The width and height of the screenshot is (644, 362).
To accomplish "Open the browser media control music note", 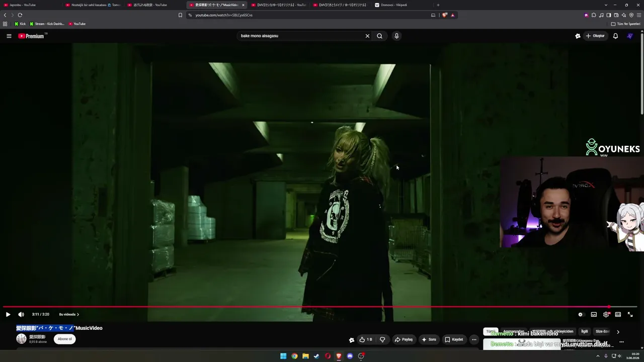I will tap(601, 15).
